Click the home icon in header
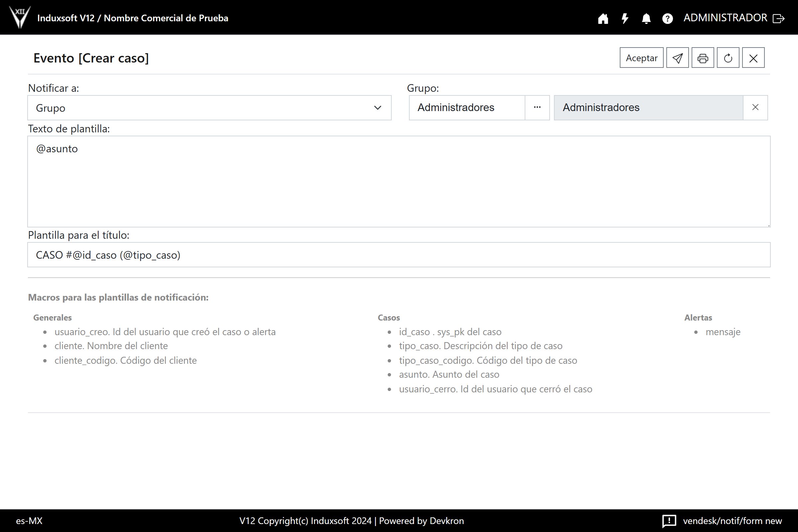798x532 pixels. click(602, 18)
